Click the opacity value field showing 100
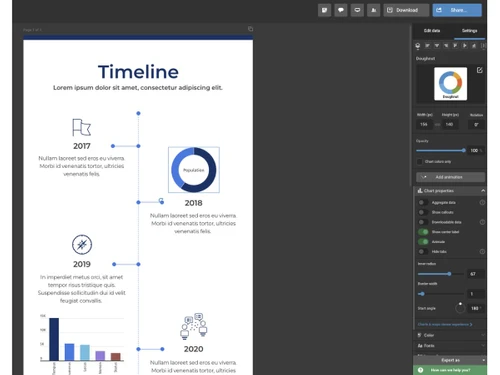This screenshot has height=375, width=500. (476, 151)
